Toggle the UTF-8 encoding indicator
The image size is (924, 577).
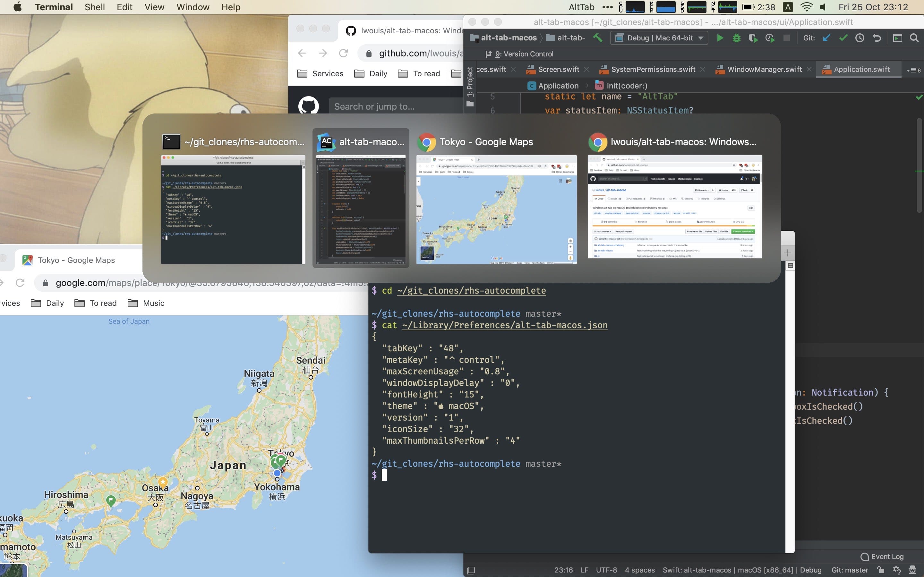click(x=606, y=570)
